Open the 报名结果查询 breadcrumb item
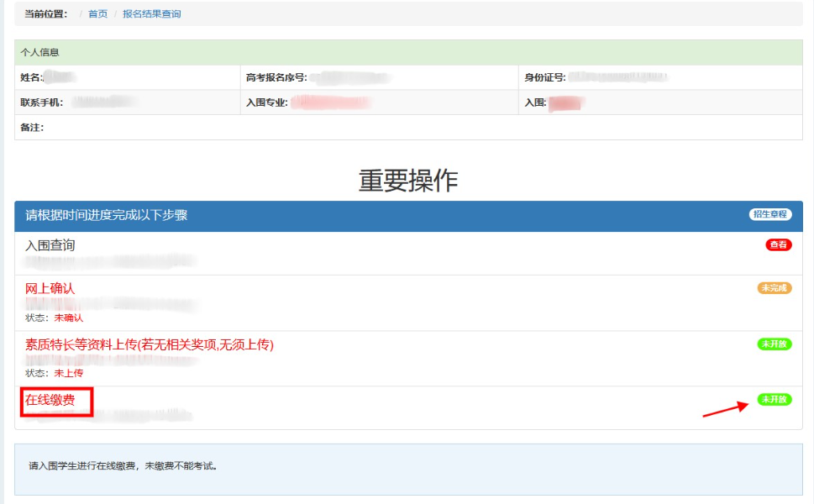814x504 pixels. (x=151, y=14)
